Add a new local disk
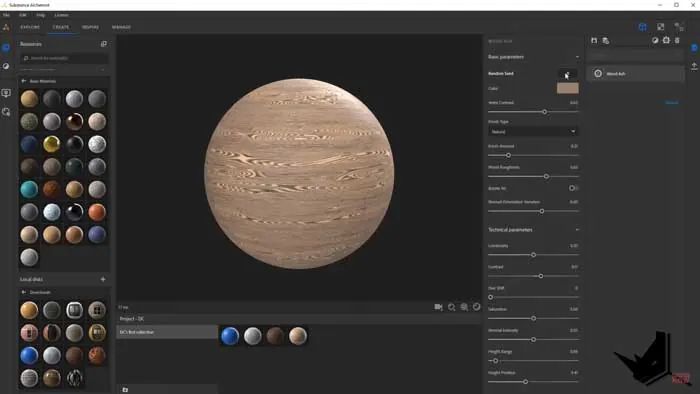Viewport: 700px width, 394px height. (103, 279)
